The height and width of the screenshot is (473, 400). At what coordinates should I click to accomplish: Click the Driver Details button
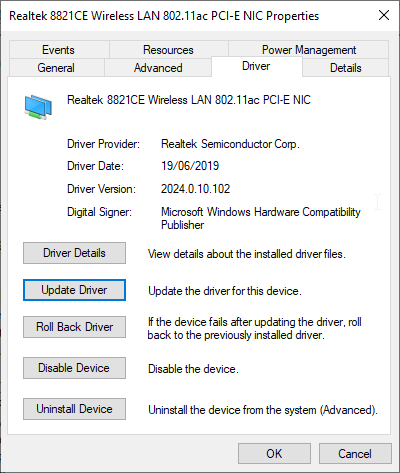(x=74, y=253)
